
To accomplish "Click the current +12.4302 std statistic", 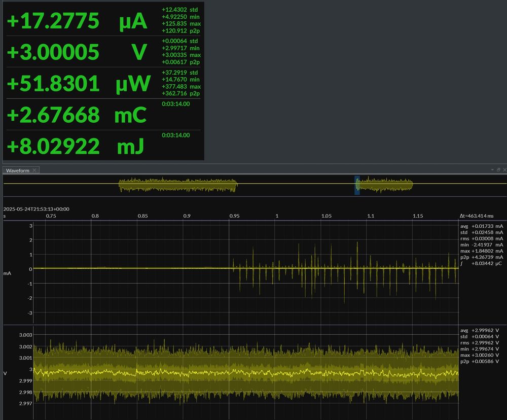I will coord(180,10).
